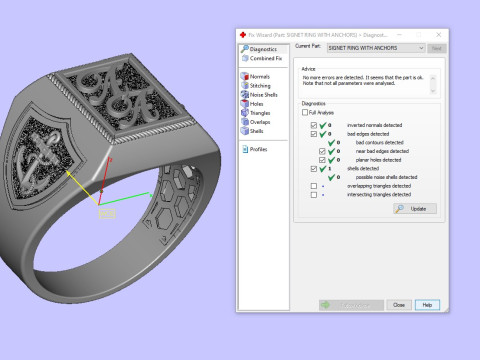480x360 pixels.
Task: Click the Help button
Action: click(x=427, y=305)
